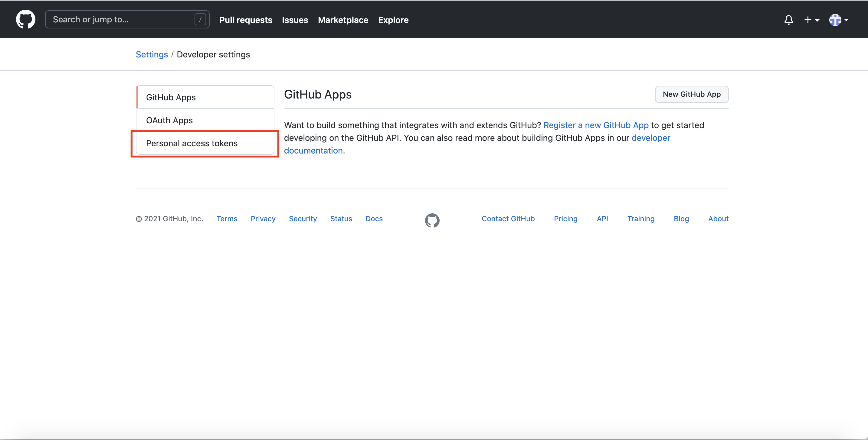This screenshot has height=440, width=868.
Task: Open the Contact GitHub footer link
Action: click(508, 219)
